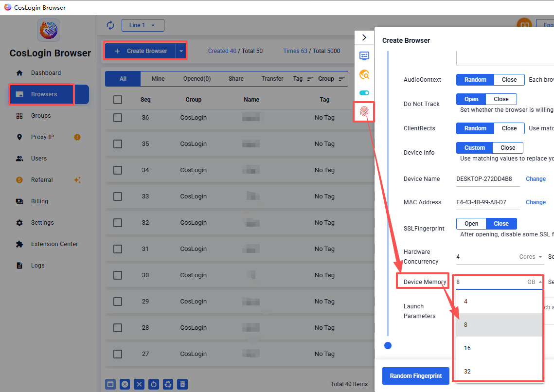Set Device Info to Close
The height and width of the screenshot is (392, 554).
click(508, 148)
